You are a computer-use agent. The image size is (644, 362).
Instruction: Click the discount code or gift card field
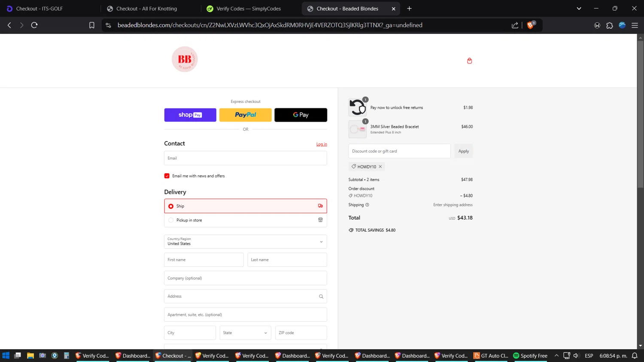pyautogui.click(x=399, y=151)
